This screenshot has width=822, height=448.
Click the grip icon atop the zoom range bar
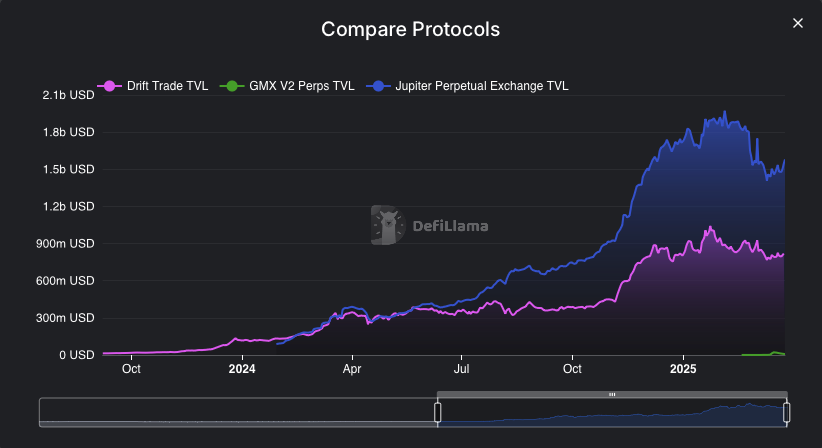[x=612, y=395]
